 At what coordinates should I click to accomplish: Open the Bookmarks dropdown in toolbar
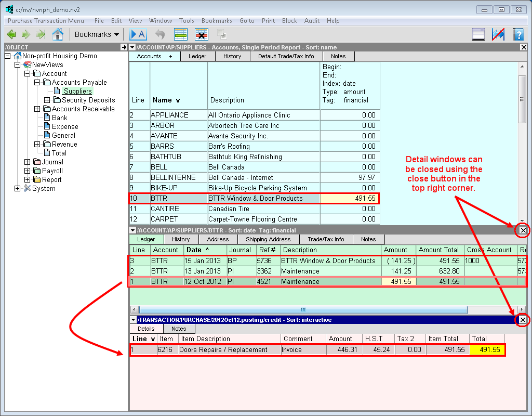tap(97, 34)
